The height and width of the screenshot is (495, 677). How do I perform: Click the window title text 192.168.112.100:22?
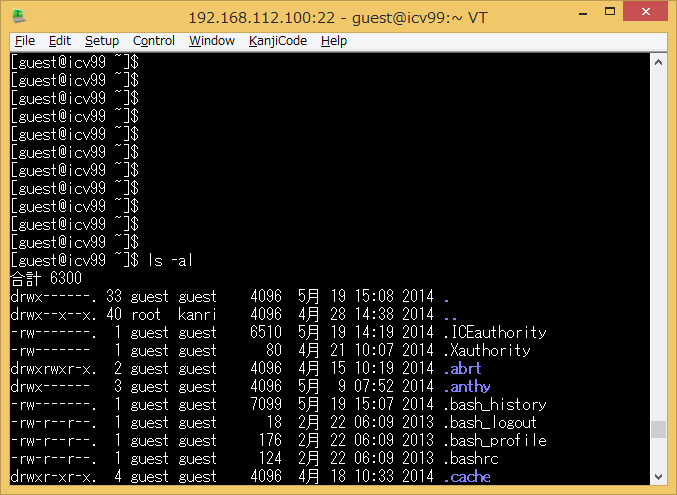[x=262, y=18]
